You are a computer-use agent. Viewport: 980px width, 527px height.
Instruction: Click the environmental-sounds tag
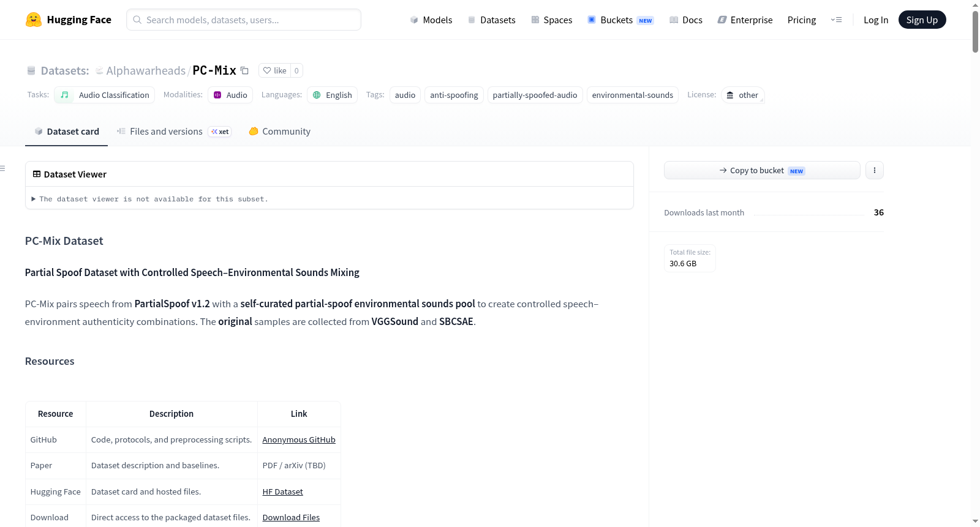632,95
